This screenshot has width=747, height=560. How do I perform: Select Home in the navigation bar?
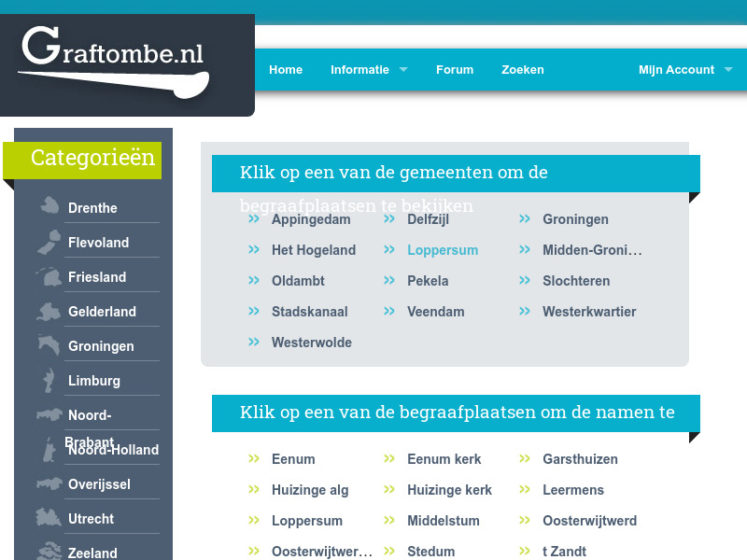click(x=286, y=69)
